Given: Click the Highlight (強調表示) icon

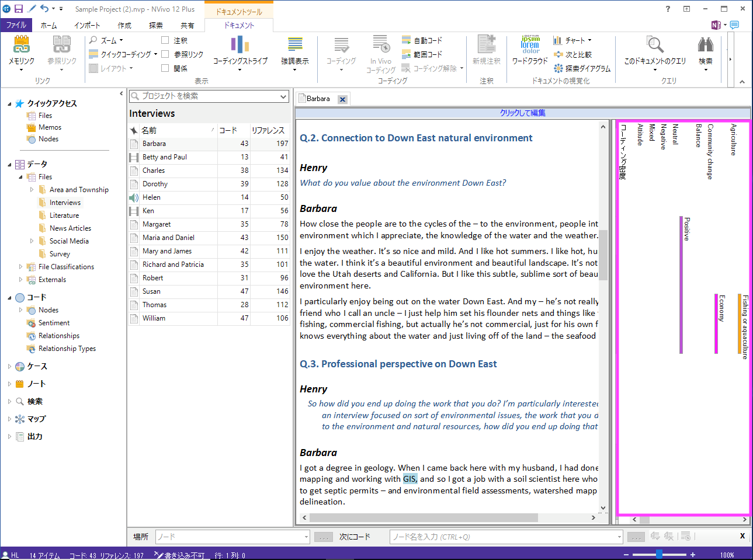Looking at the screenshot, I should [x=295, y=46].
